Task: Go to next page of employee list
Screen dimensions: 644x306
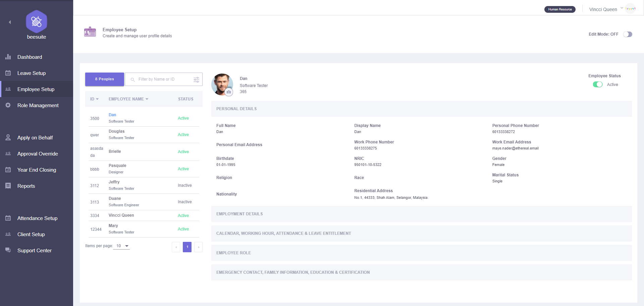Action: (x=199, y=247)
